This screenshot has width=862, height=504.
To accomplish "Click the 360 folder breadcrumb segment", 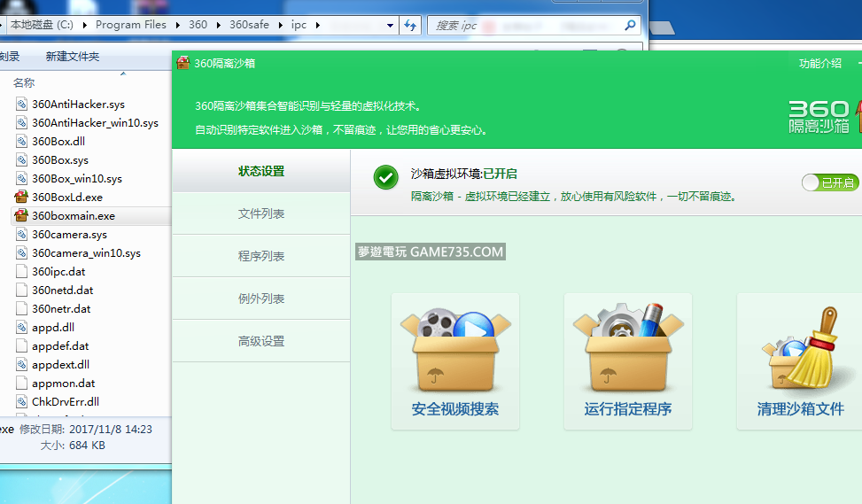I will pyautogui.click(x=198, y=25).
